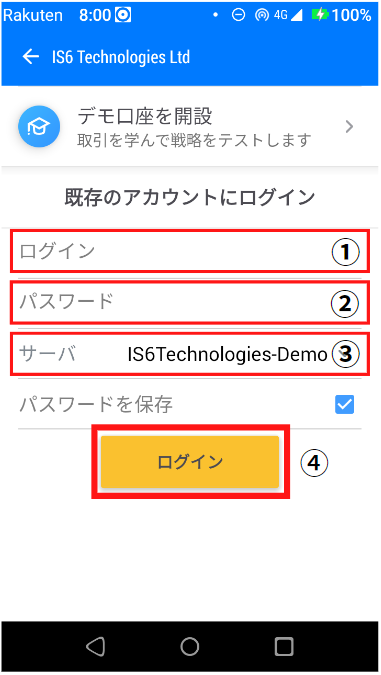
Task: Open the right chevron beside デモ口座を開設
Action: click(350, 127)
